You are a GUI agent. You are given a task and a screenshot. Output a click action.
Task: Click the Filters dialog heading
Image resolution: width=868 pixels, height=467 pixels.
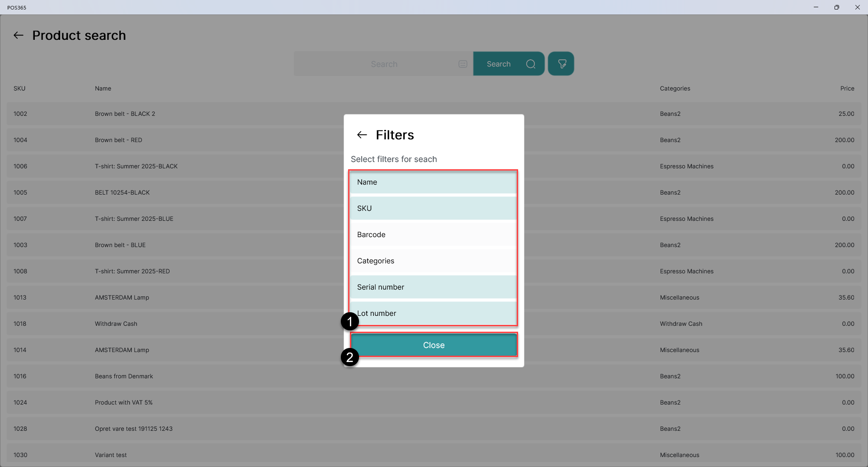pyautogui.click(x=395, y=135)
